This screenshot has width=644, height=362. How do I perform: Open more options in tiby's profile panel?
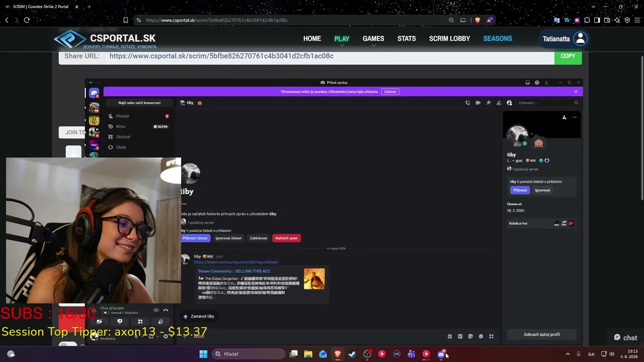575,117
